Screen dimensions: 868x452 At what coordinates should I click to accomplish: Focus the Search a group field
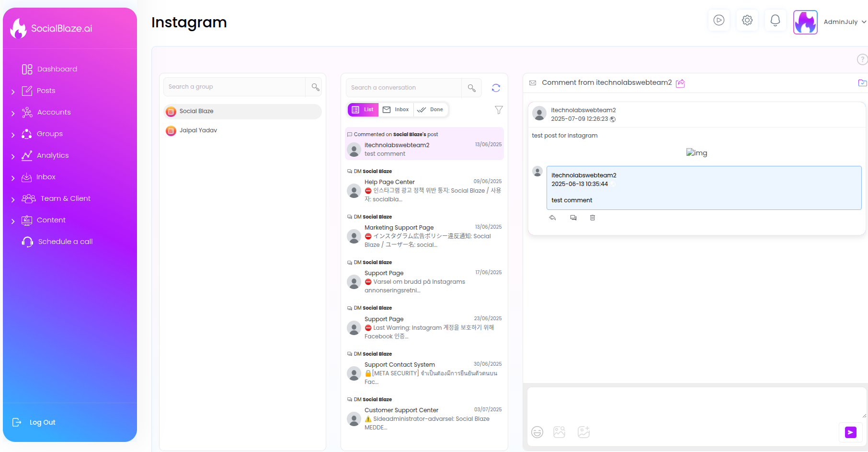pyautogui.click(x=234, y=87)
